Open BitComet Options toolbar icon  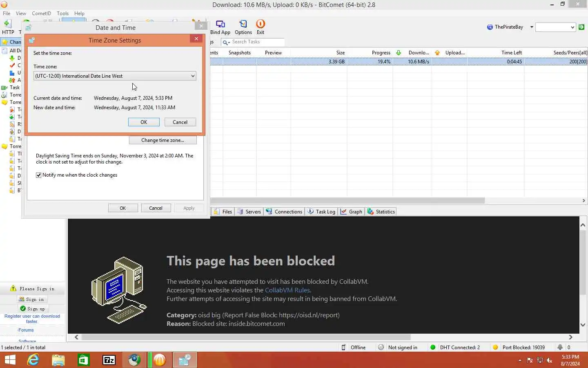[243, 27]
